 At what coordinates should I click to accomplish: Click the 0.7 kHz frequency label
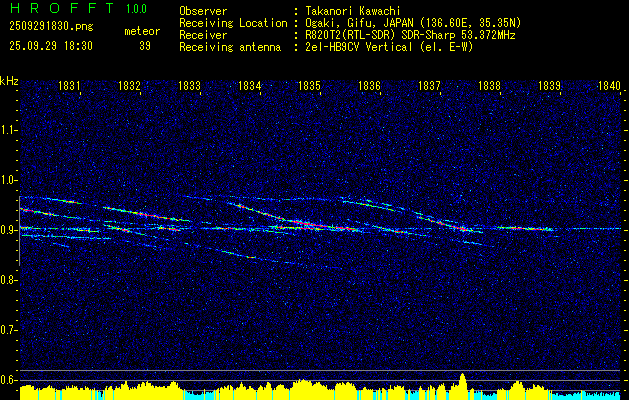point(8,330)
